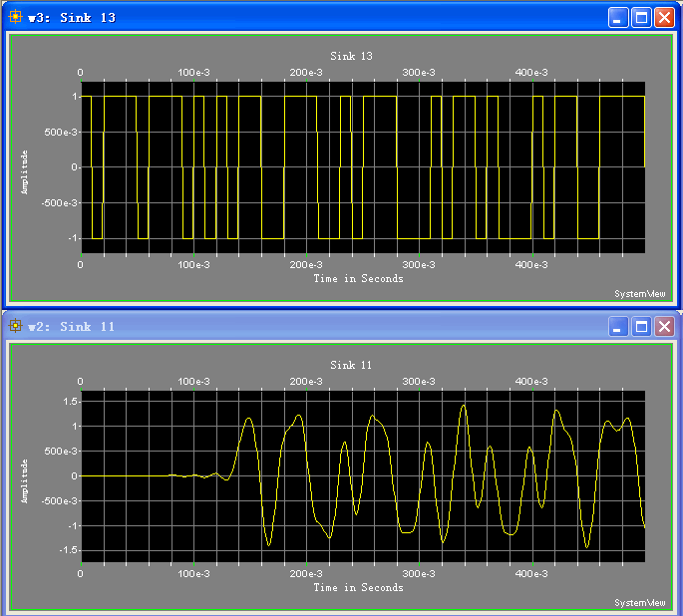Minimize the w2: Sink 11 window
Screen dimensions: 683x616
618,327
